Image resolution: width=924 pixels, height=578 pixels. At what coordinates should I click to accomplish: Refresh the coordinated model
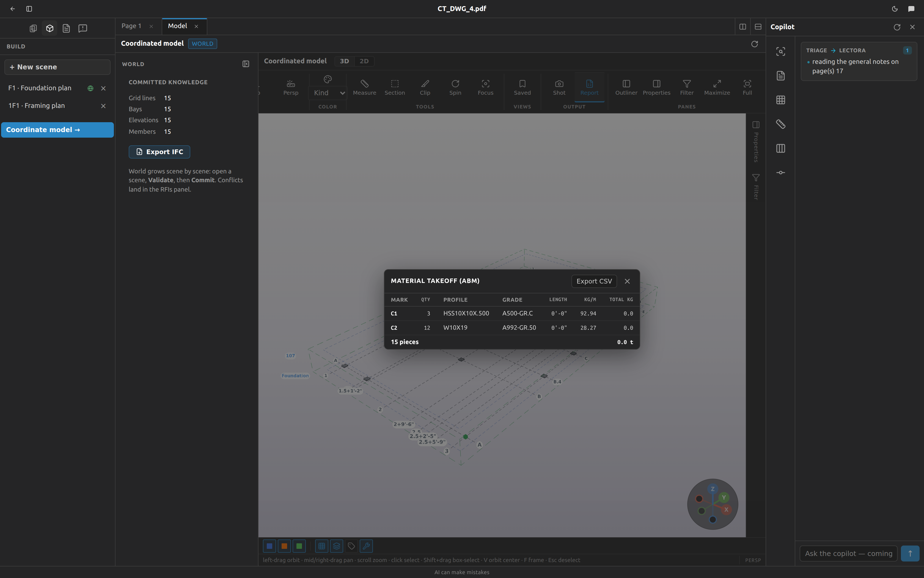point(755,44)
